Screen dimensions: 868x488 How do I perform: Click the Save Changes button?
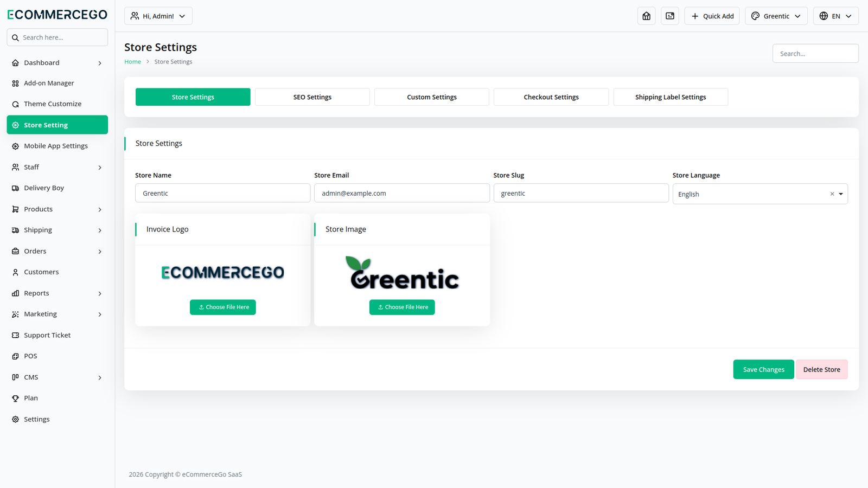coord(763,370)
